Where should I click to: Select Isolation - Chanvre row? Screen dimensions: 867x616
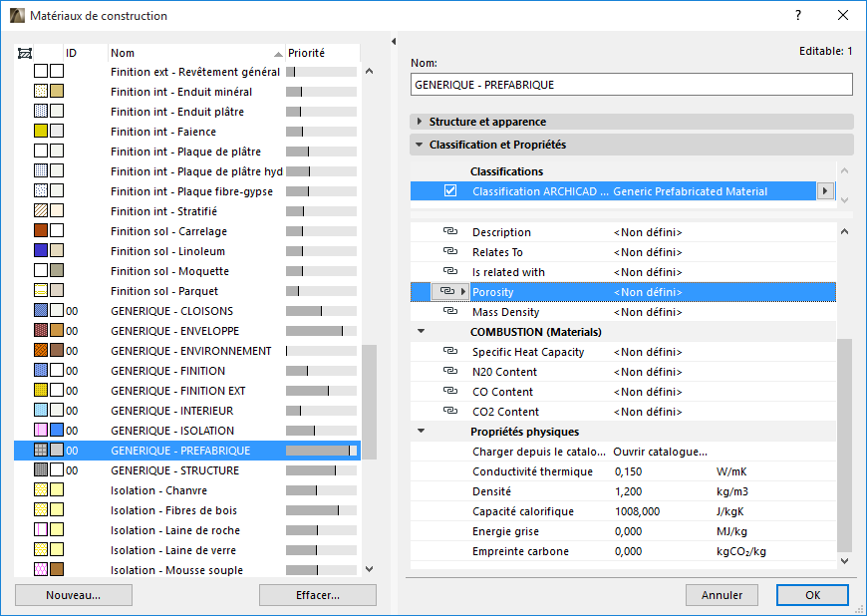[x=187, y=490]
